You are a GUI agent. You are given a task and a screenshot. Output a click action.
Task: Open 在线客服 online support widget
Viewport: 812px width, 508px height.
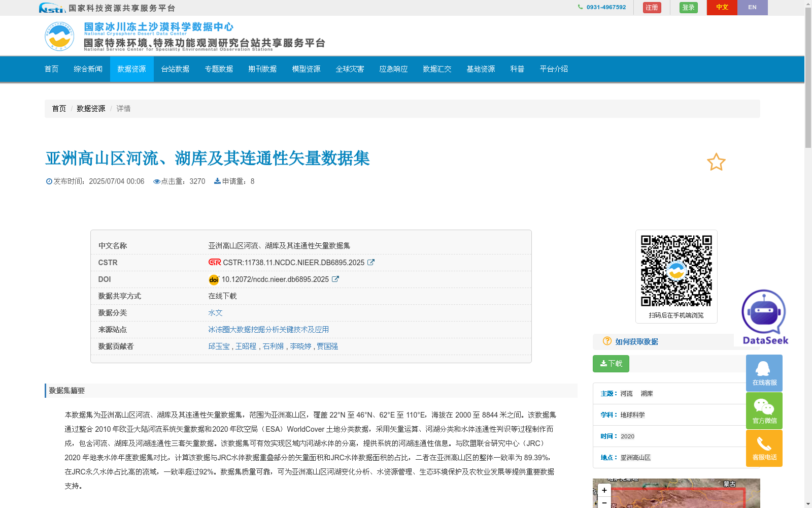764,373
